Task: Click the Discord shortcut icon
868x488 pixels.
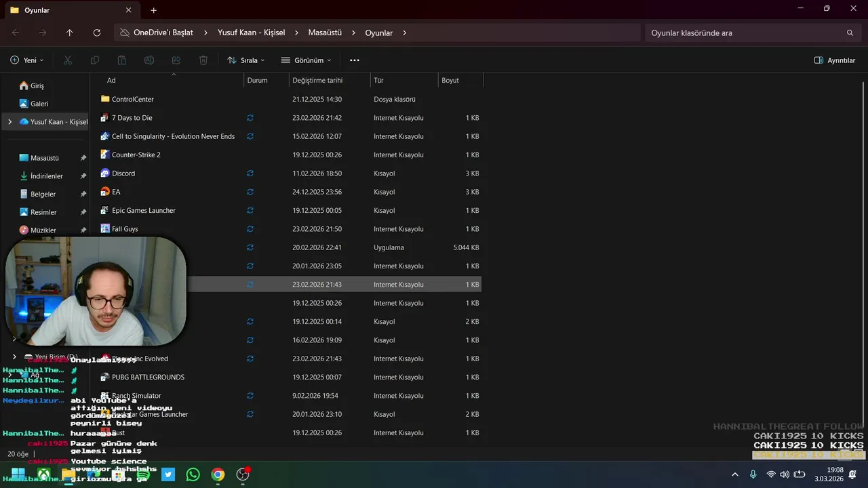Action: click(x=105, y=174)
